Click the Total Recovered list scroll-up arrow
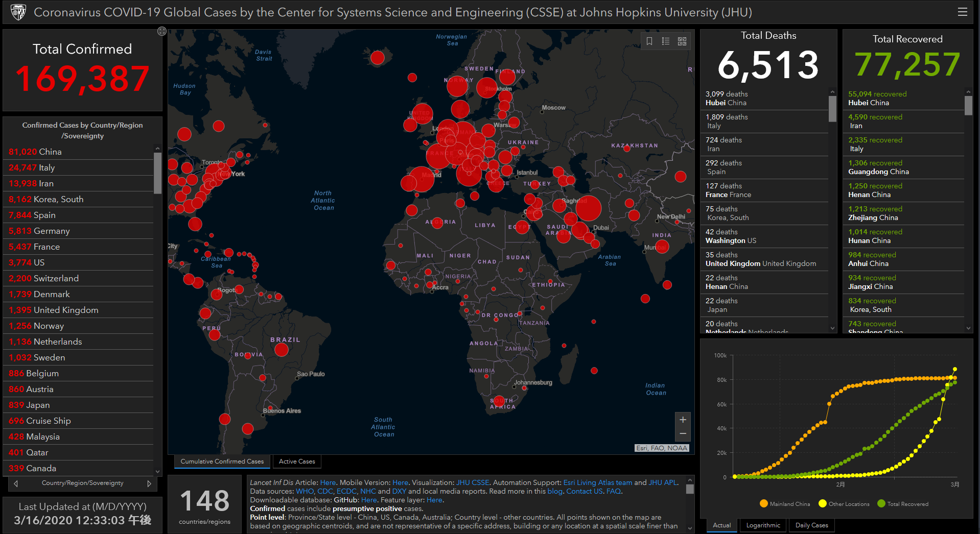The image size is (980, 534). pyautogui.click(x=968, y=92)
